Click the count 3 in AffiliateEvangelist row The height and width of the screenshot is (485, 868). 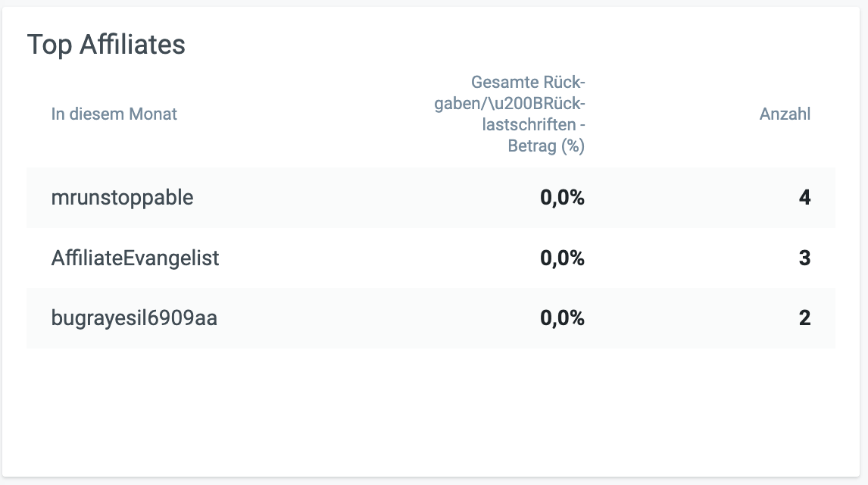(804, 258)
